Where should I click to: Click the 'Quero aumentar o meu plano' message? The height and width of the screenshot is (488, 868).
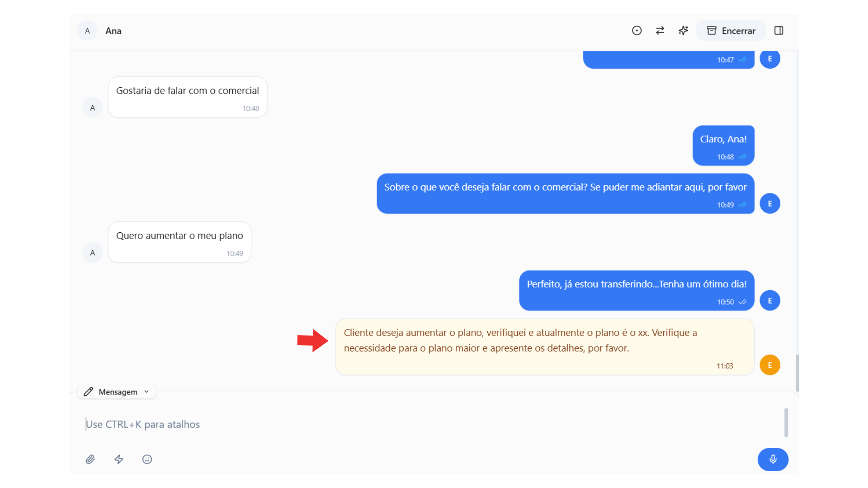coord(179,242)
